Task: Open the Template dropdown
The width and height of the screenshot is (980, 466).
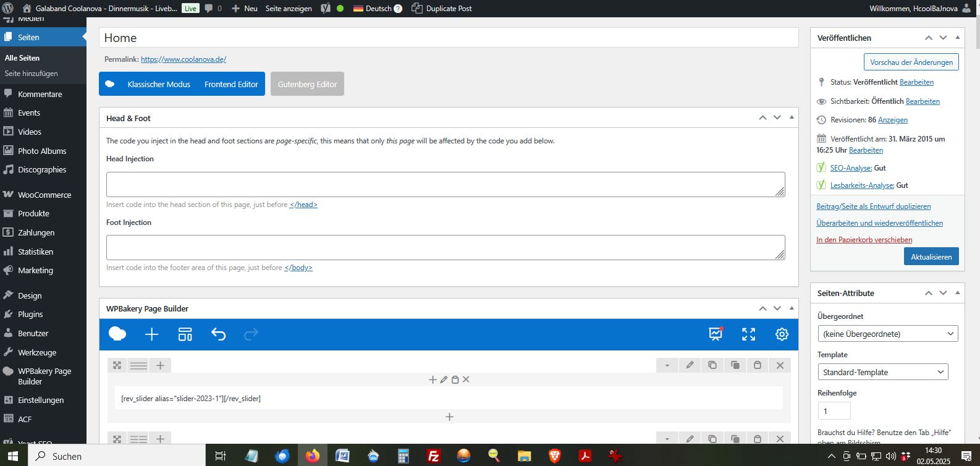Action: tap(882, 372)
